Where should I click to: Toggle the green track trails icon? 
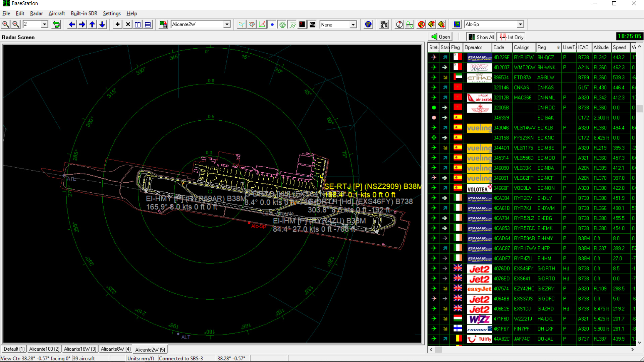292,24
